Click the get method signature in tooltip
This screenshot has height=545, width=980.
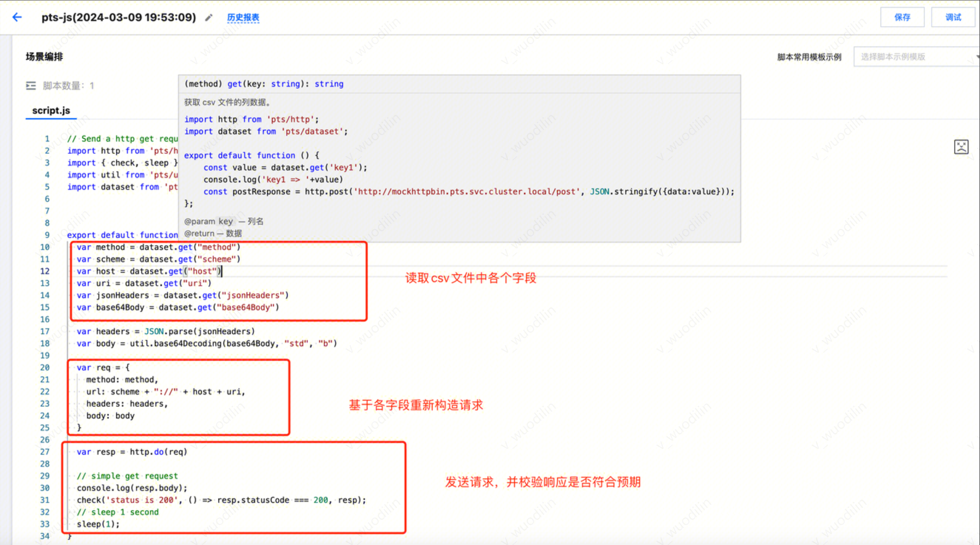[264, 84]
